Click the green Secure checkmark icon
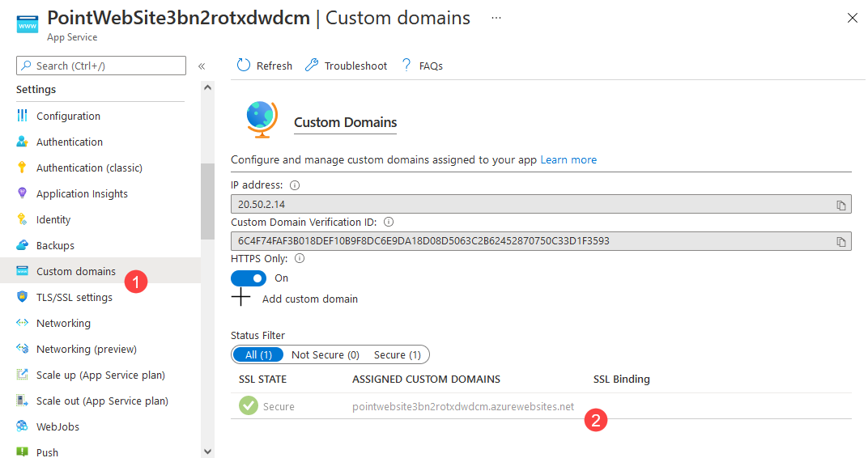The height and width of the screenshot is (458, 868). tap(249, 405)
